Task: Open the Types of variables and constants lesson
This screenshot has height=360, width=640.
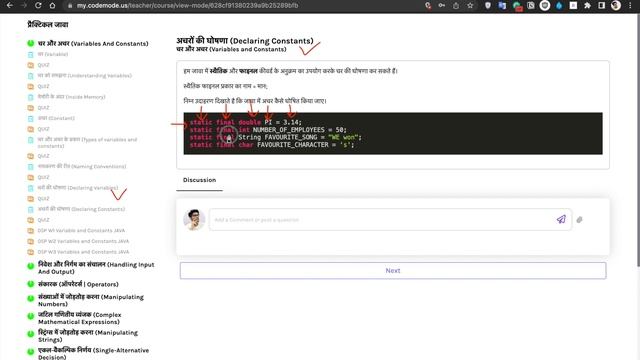Action: 87,143
